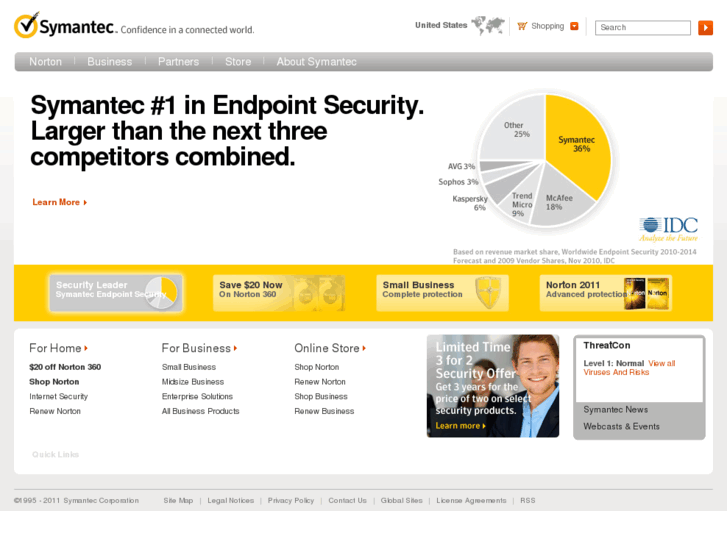Open Shop Norton link under For Home

coord(54,382)
